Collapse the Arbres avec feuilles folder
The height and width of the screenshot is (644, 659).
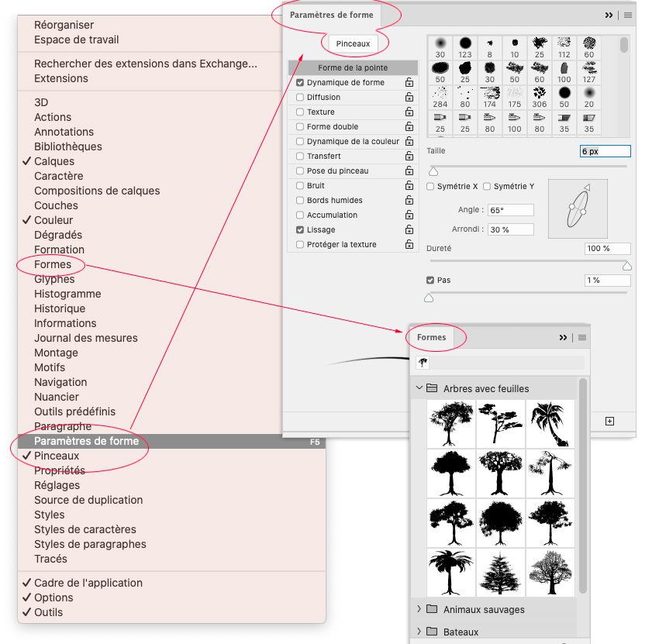click(x=419, y=387)
